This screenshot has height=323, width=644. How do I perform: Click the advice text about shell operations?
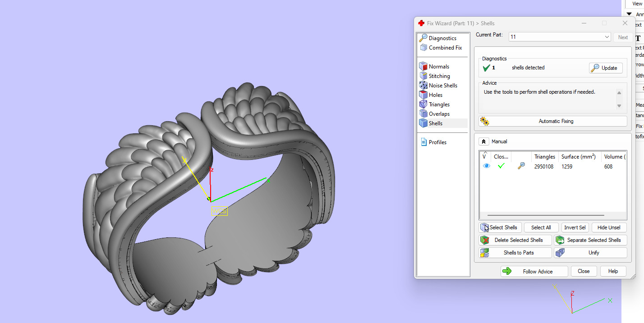click(539, 92)
